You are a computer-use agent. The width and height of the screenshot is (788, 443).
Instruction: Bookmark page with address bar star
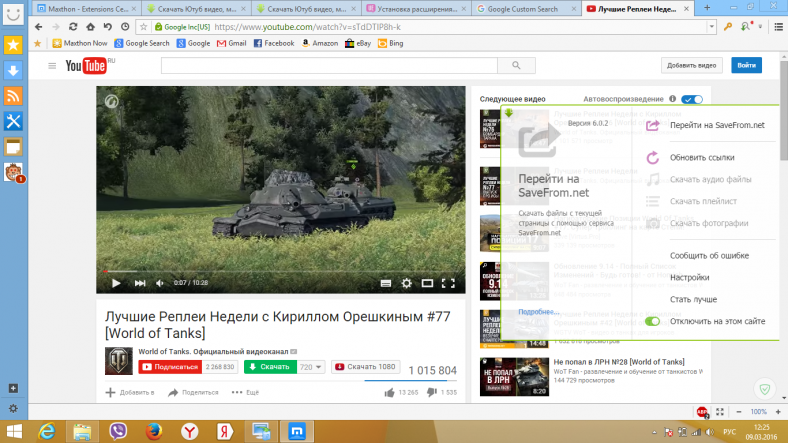click(x=143, y=27)
